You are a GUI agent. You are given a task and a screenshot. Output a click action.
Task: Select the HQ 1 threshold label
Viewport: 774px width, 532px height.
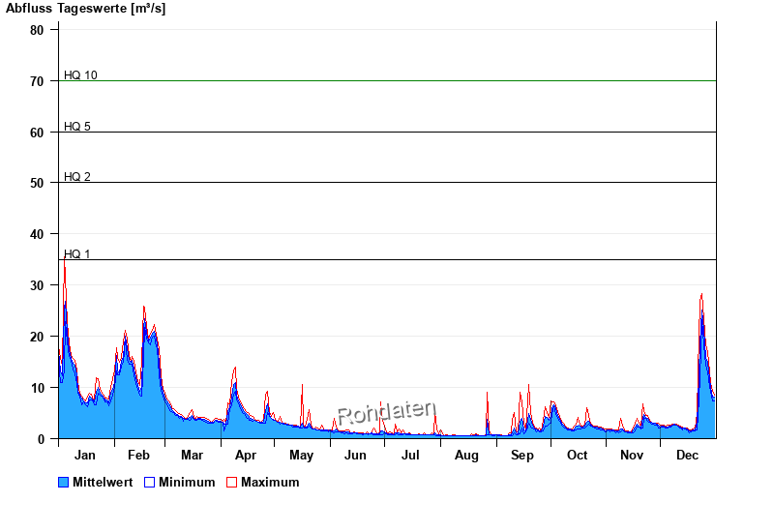(77, 254)
